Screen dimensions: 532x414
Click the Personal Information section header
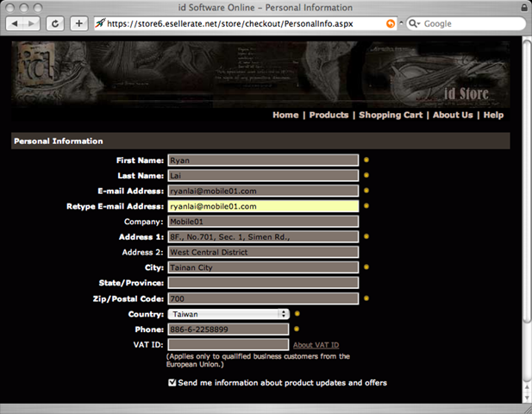(x=260, y=141)
